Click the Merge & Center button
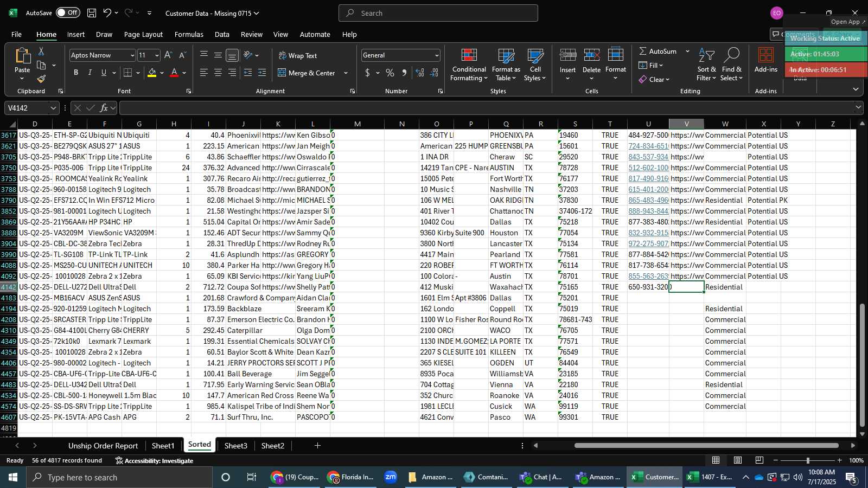The width and height of the screenshot is (868, 488). pos(307,73)
